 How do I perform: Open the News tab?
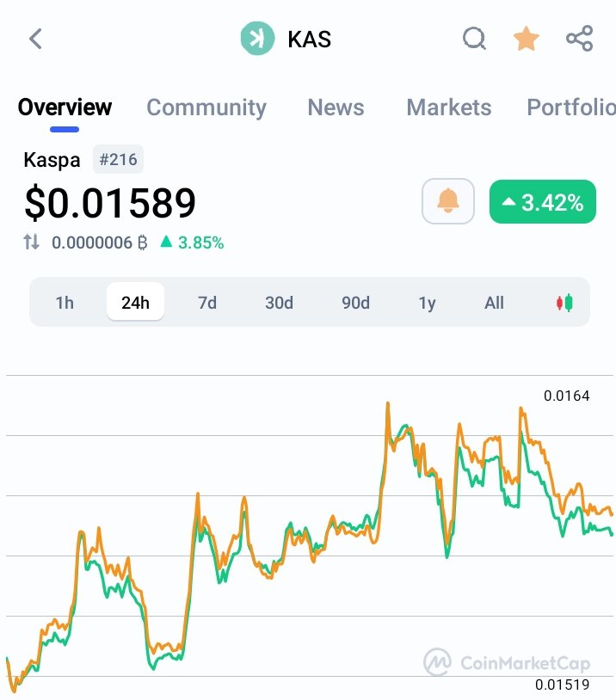(336, 107)
